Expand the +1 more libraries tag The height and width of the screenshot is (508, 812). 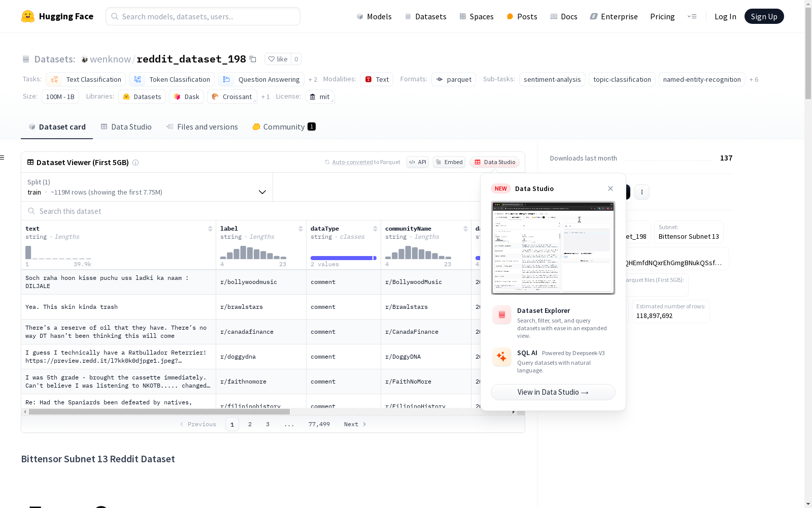click(x=265, y=97)
